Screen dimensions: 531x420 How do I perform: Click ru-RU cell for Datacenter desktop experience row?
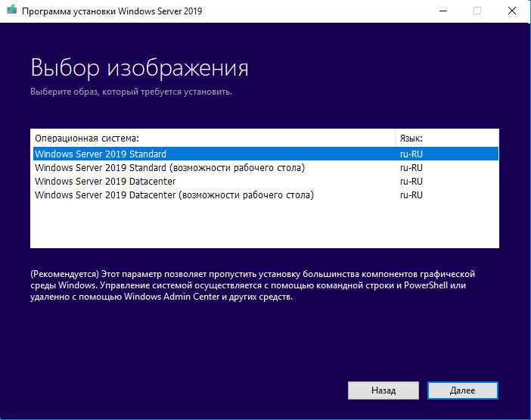tap(411, 195)
